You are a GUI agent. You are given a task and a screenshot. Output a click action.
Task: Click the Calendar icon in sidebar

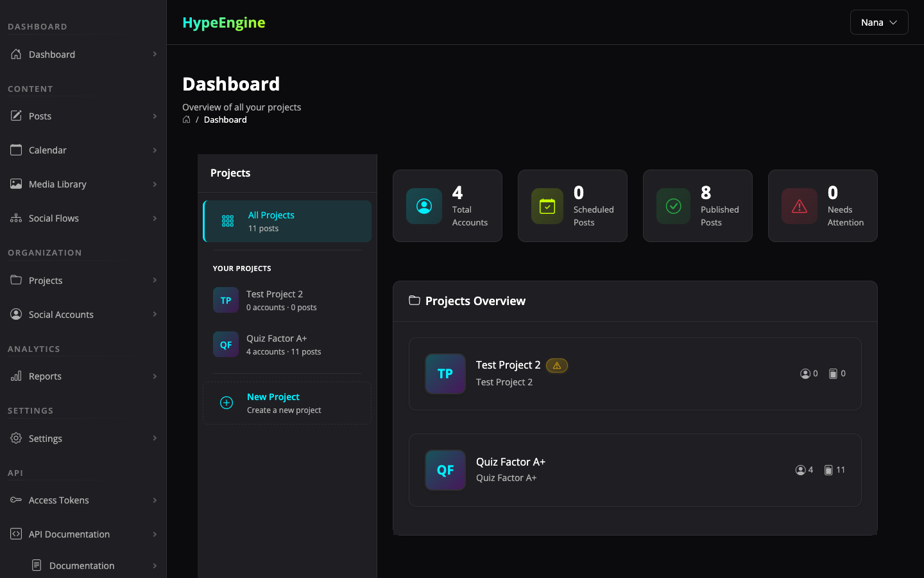[16, 150]
